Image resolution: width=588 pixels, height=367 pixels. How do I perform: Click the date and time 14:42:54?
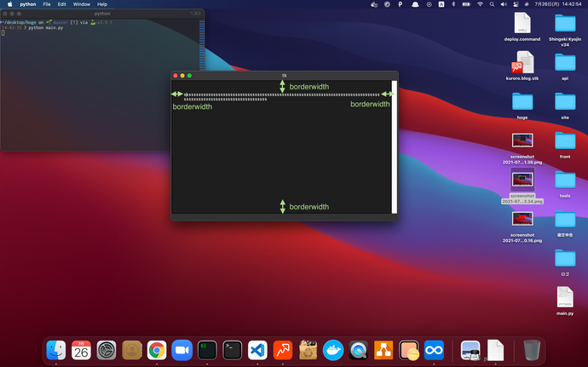pyautogui.click(x=558, y=4)
